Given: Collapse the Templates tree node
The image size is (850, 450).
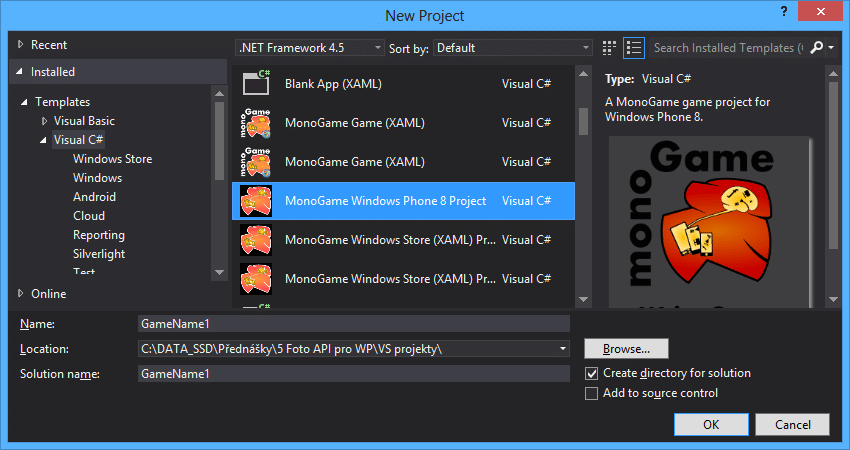Looking at the screenshot, I should click(24, 102).
